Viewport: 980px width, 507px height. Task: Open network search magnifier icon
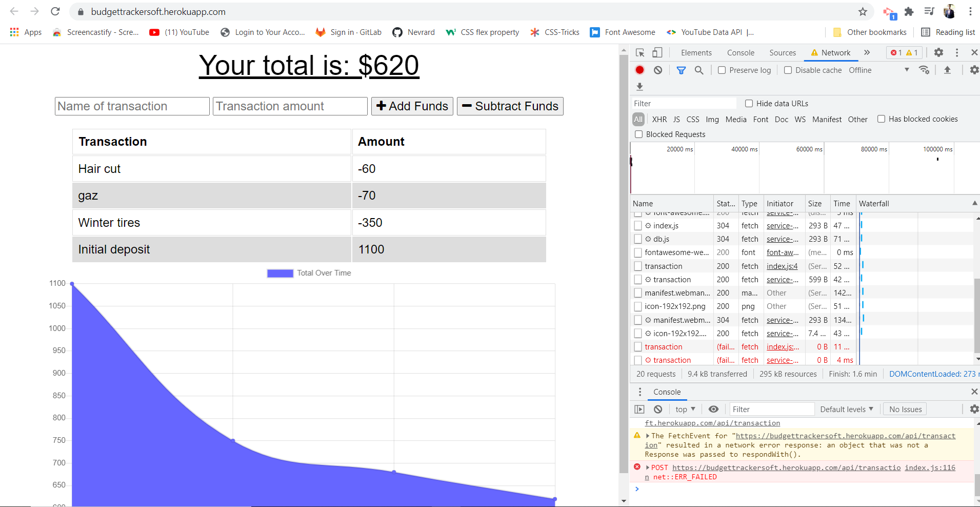pyautogui.click(x=699, y=70)
